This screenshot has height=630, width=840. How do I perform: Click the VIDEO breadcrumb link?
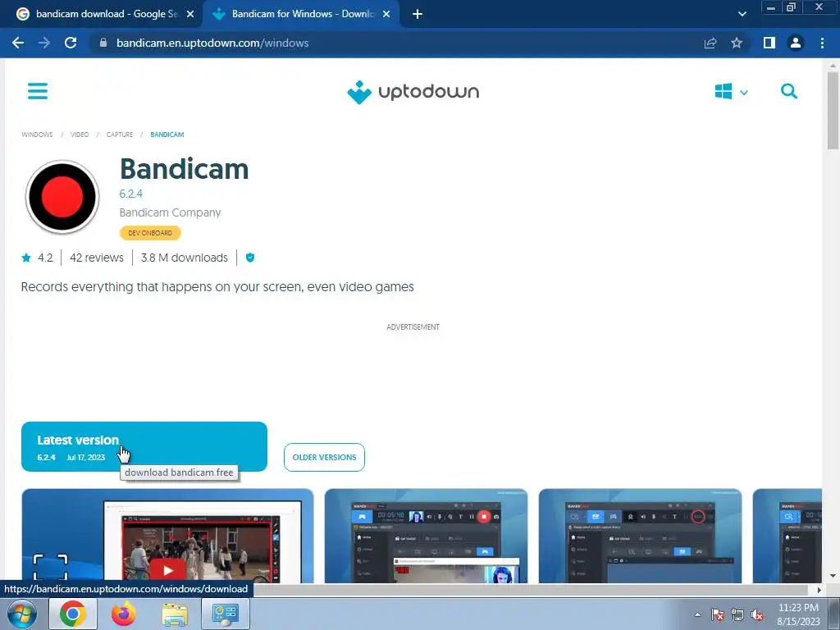80,135
